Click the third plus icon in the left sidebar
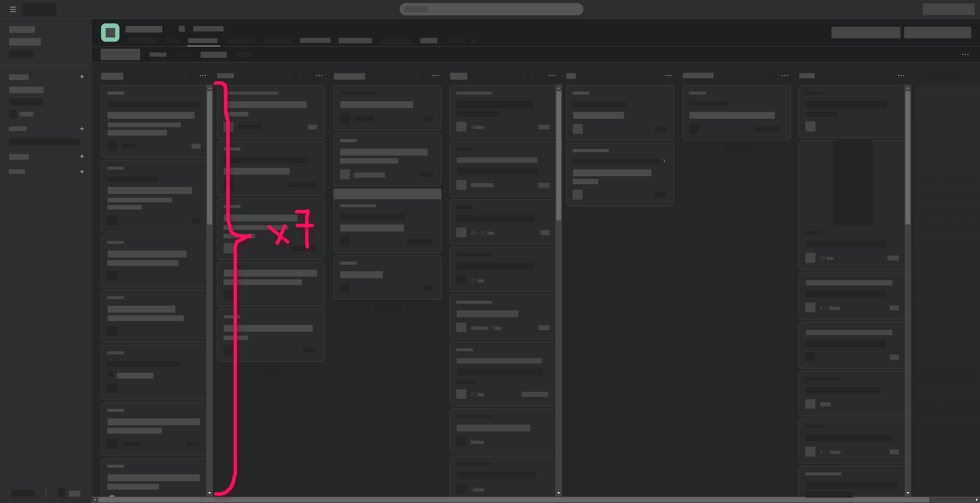 [82, 156]
